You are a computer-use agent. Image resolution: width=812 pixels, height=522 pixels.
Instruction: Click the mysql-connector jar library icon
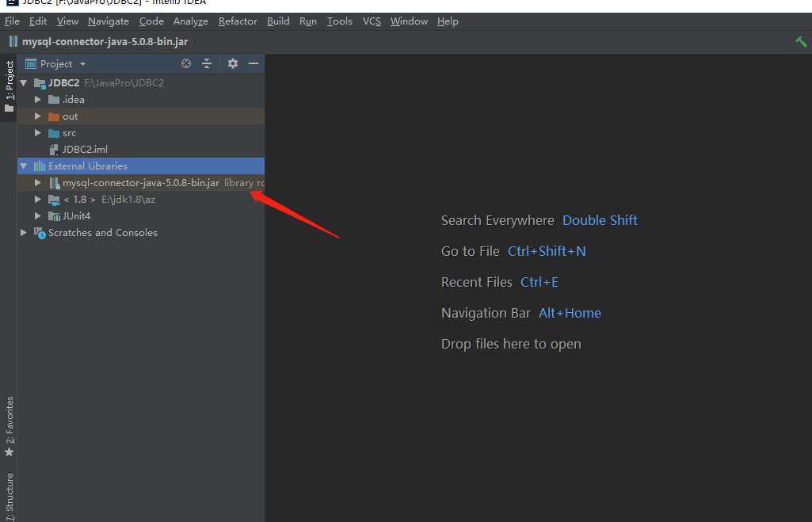[x=55, y=183]
